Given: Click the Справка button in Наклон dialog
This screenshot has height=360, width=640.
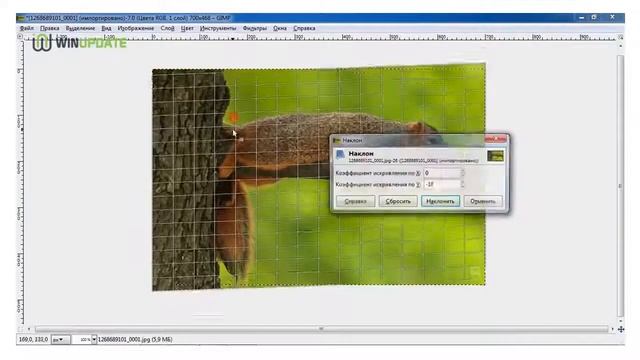Looking at the screenshot, I should tap(355, 201).
